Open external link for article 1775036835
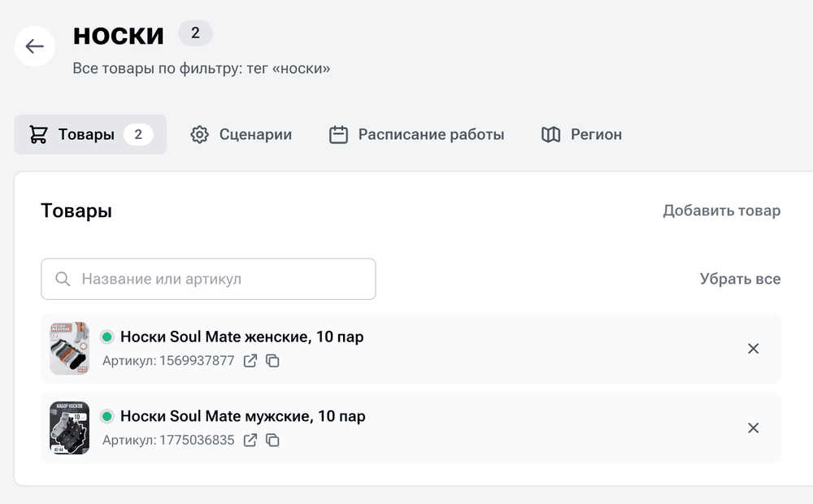 250,441
